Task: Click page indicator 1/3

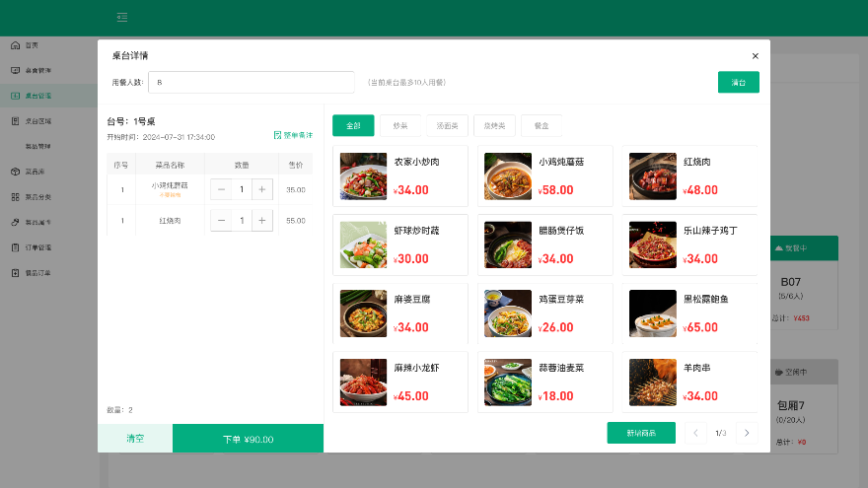Action: (721, 433)
